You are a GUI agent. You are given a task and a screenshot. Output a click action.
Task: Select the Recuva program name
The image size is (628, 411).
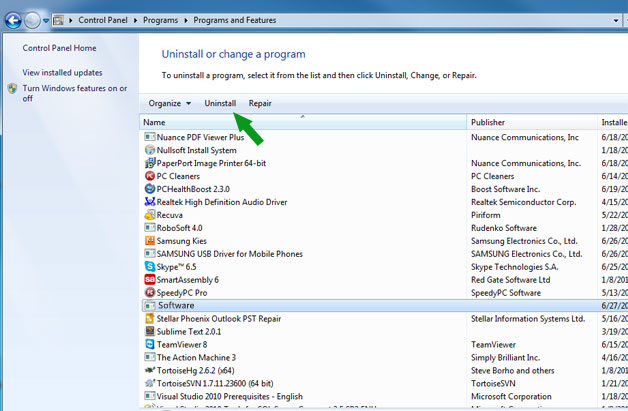click(169, 215)
